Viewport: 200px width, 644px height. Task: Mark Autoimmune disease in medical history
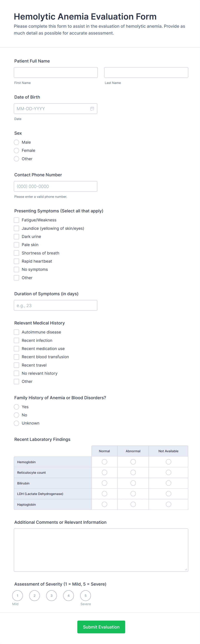click(17, 332)
